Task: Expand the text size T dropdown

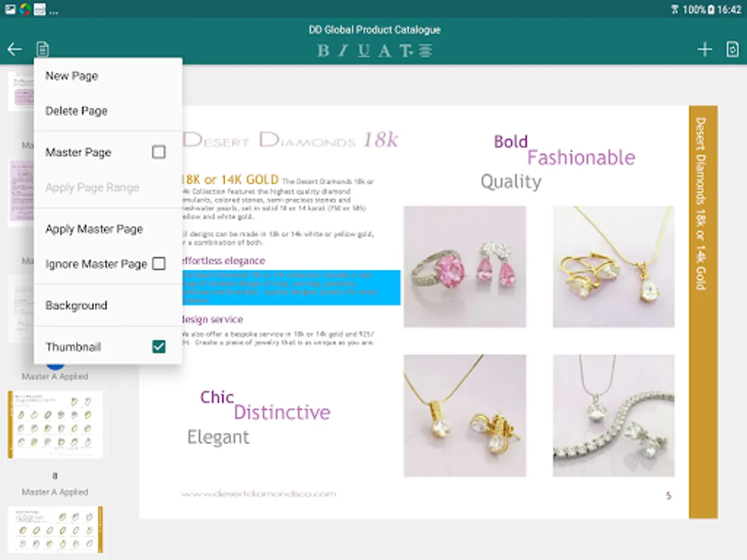Action: tap(406, 51)
